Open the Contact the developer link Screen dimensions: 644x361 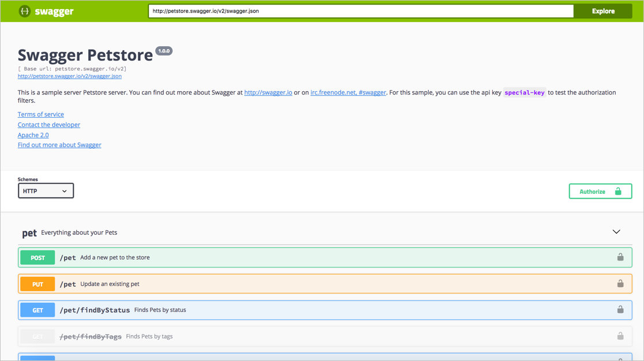(x=48, y=125)
